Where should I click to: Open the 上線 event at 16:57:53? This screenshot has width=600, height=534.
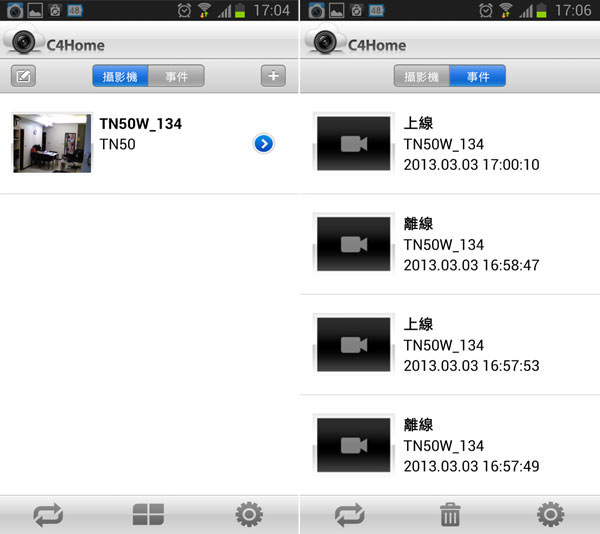(x=450, y=345)
